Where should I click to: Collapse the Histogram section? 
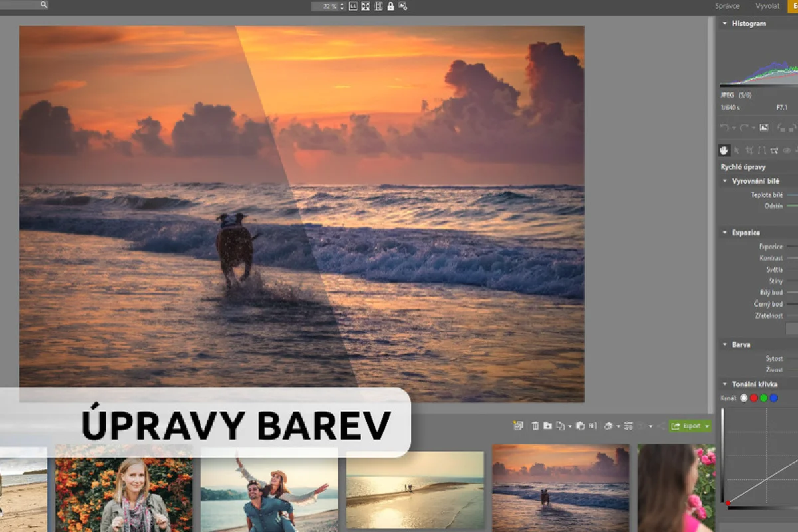(724, 23)
